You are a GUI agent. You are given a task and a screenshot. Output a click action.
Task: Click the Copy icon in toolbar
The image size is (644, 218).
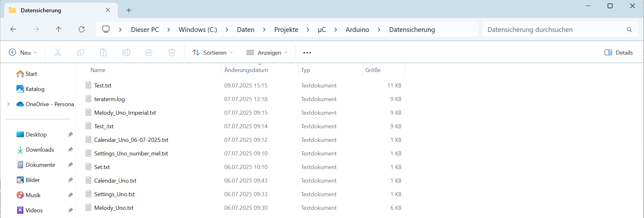coord(81,52)
